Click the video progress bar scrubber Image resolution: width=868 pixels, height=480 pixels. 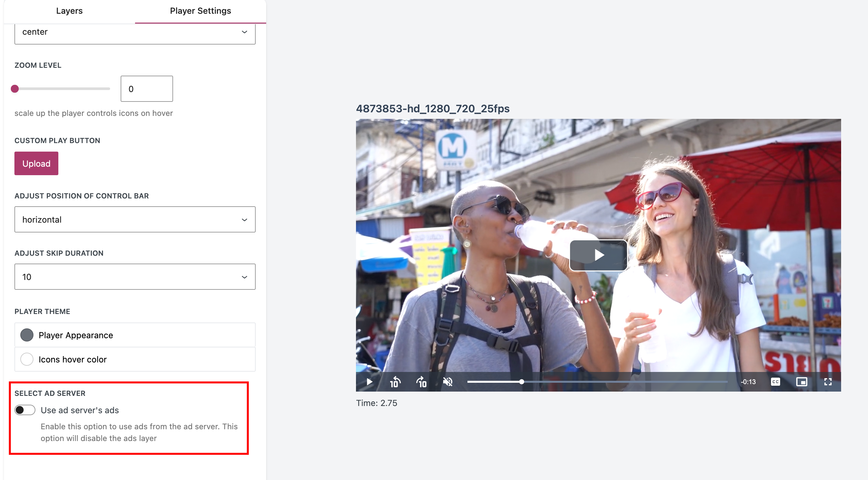[521, 382]
